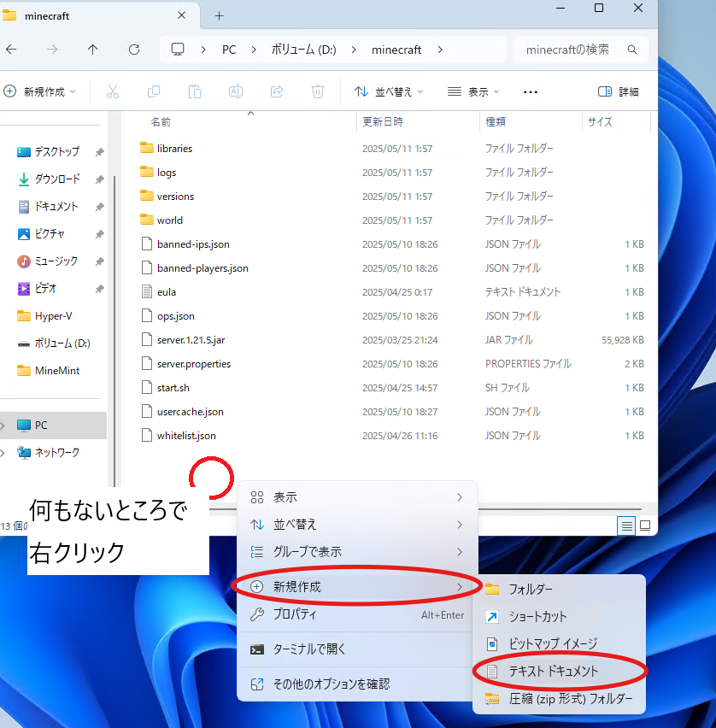Click ボリューム (D:) in address bar
The height and width of the screenshot is (728, 716).
[303, 50]
